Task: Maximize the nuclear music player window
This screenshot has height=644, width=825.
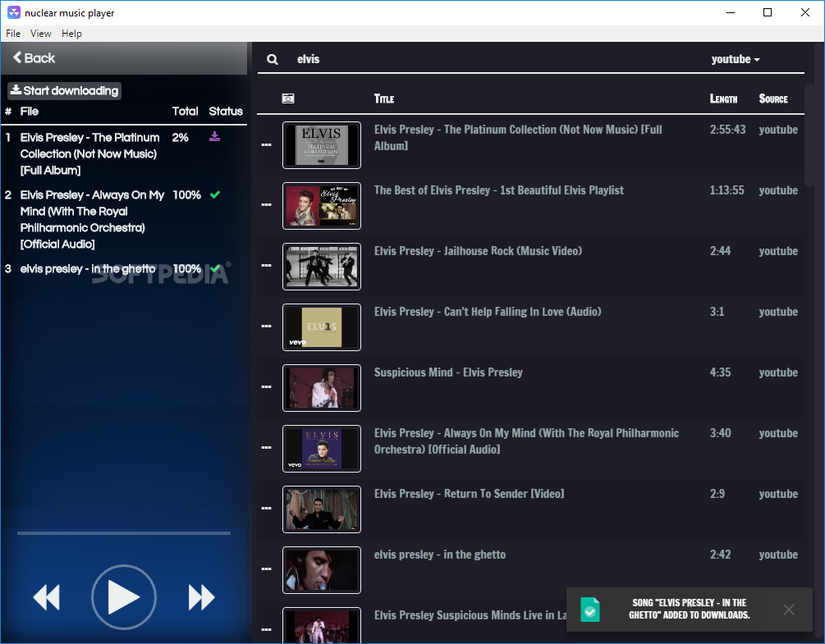Action: pos(767,12)
